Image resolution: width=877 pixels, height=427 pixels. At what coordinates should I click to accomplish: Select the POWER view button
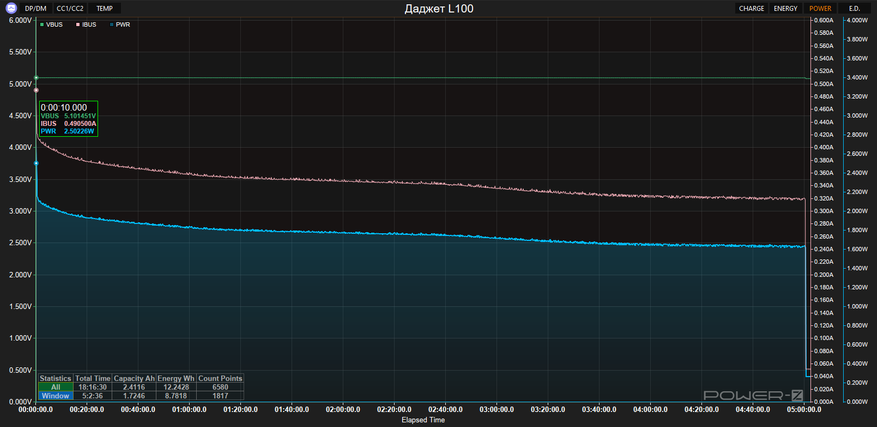pyautogui.click(x=820, y=8)
